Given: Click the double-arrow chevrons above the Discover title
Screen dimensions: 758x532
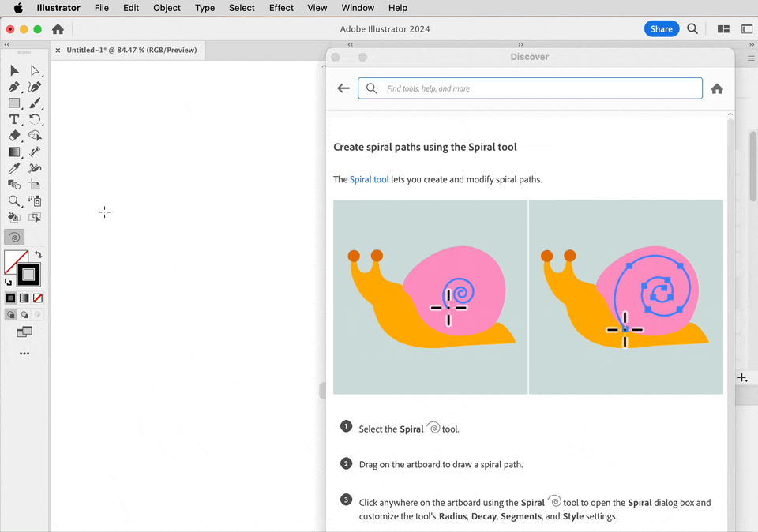Looking at the screenshot, I should pos(520,44).
